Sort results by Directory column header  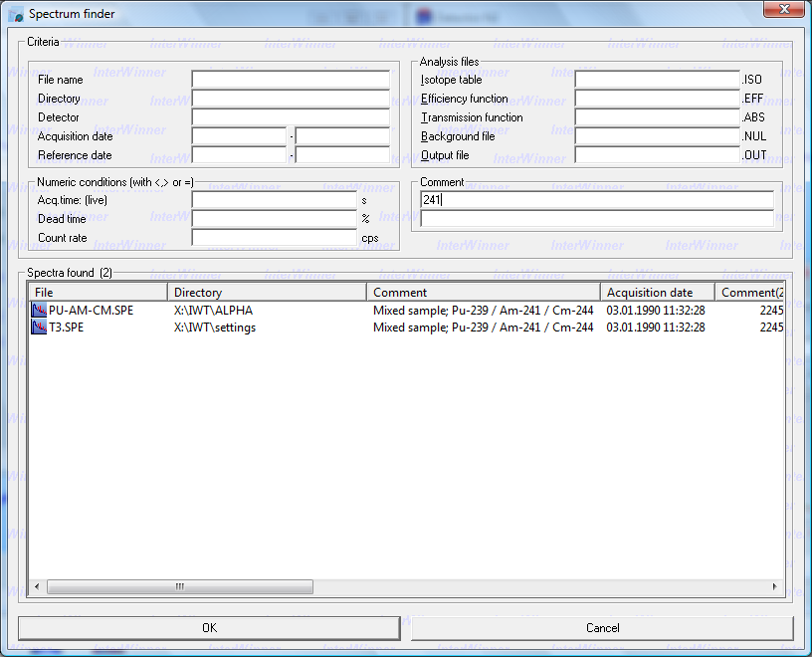point(267,292)
